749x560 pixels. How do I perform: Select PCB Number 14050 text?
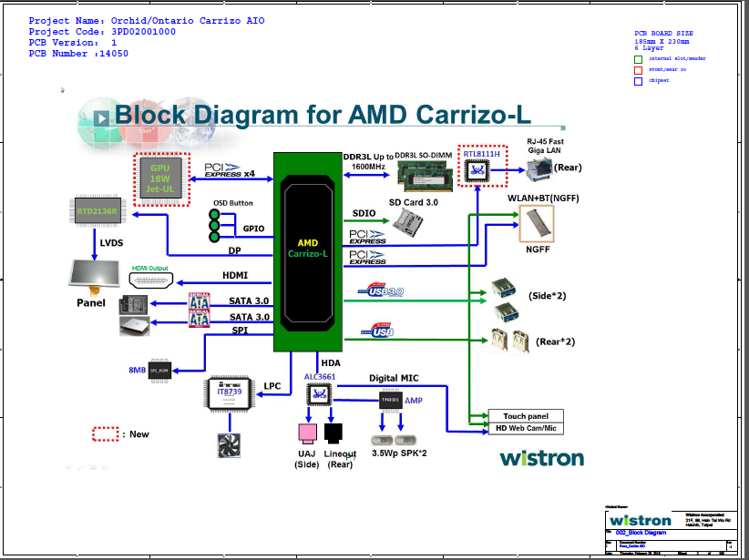coord(78,54)
